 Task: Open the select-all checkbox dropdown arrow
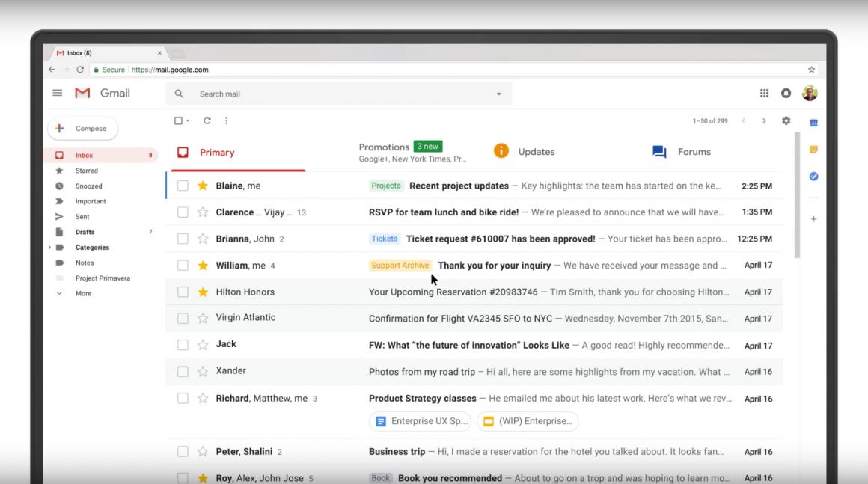pos(188,121)
